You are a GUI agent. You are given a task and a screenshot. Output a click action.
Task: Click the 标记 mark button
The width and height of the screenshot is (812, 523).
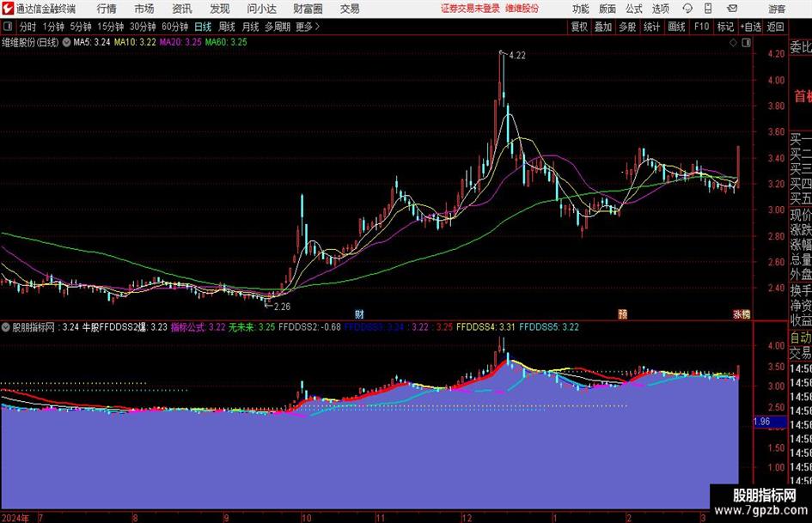coord(725,27)
